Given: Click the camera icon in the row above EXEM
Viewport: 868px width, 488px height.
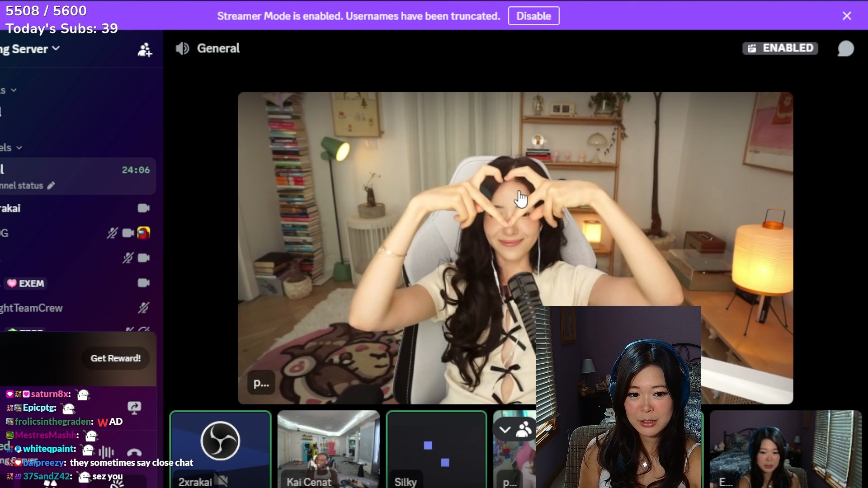Looking at the screenshot, I should (144, 258).
